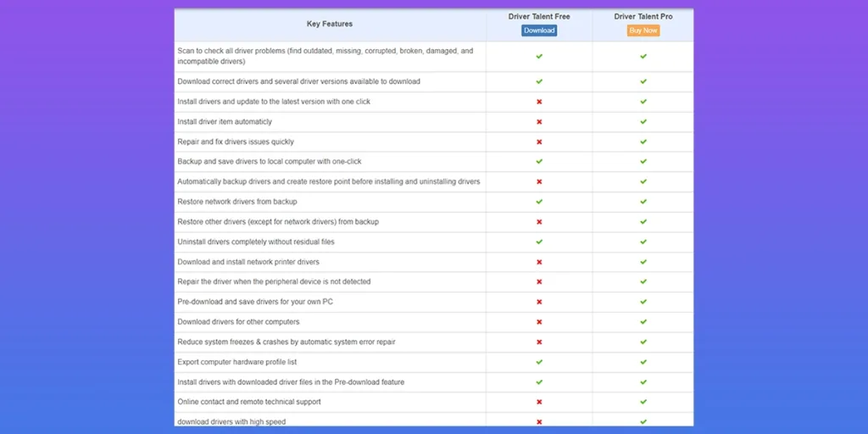The height and width of the screenshot is (434, 868).
Task: Click the Pro checkmark for uninstall drivers completely
Action: (643, 242)
